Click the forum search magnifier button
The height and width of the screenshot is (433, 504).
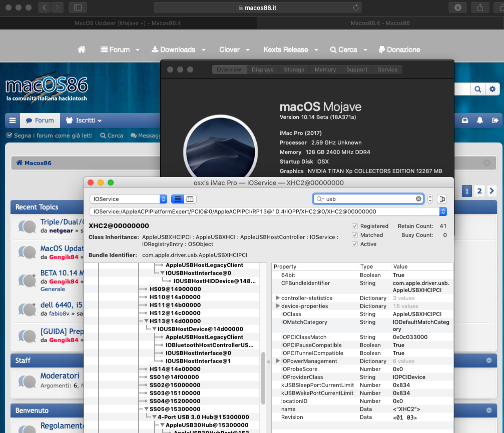(x=478, y=89)
